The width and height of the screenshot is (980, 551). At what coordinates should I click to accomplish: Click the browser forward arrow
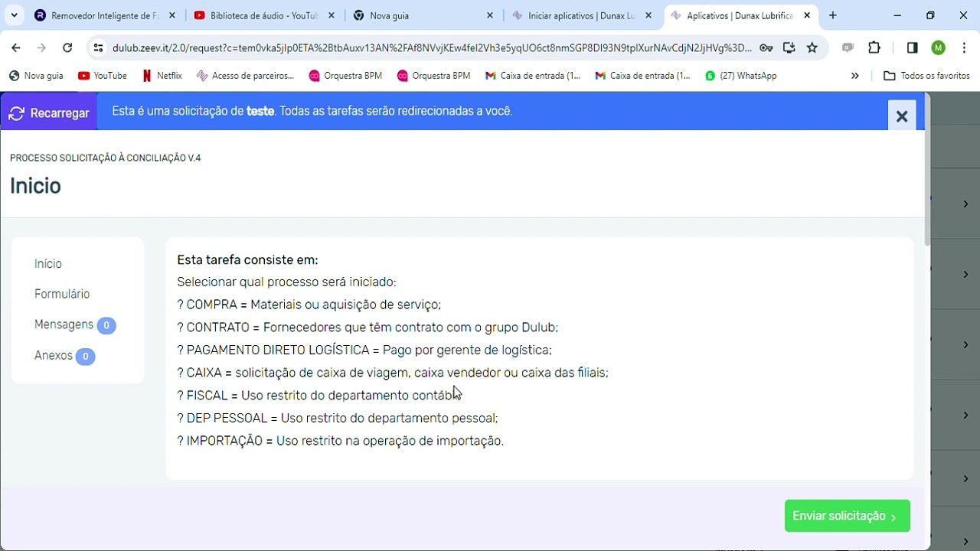click(41, 47)
